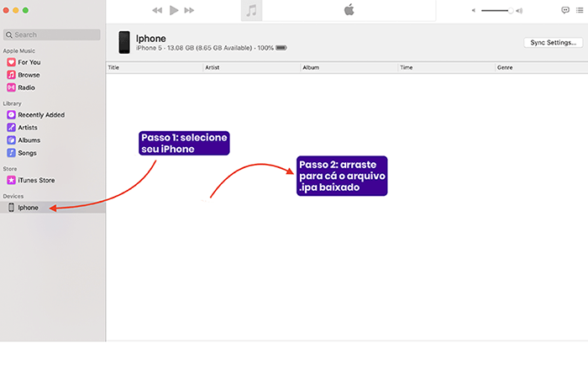The height and width of the screenshot is (369, 588).
Task: Click the play button
Action: click(174, 10)
